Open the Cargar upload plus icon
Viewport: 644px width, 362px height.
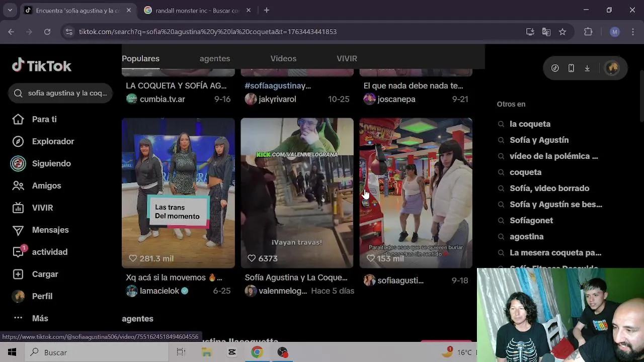18,274
